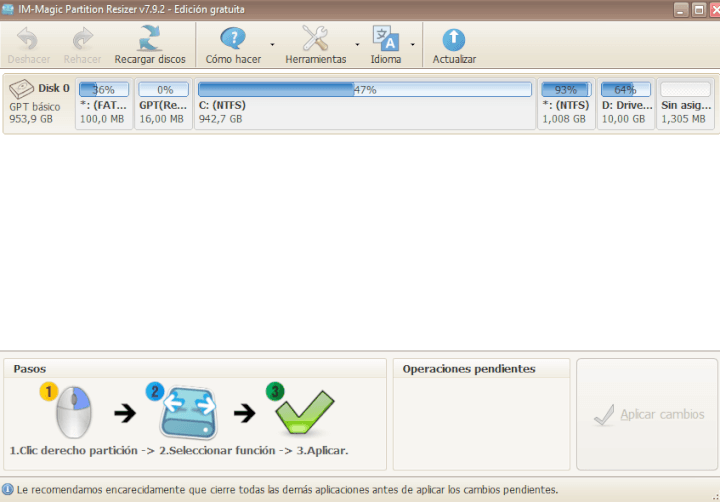Image resolution: width=720 pixels, height=502 pixels.
Task: Click the 47% usage bar of C:
Action: click(x=365, y=89)
